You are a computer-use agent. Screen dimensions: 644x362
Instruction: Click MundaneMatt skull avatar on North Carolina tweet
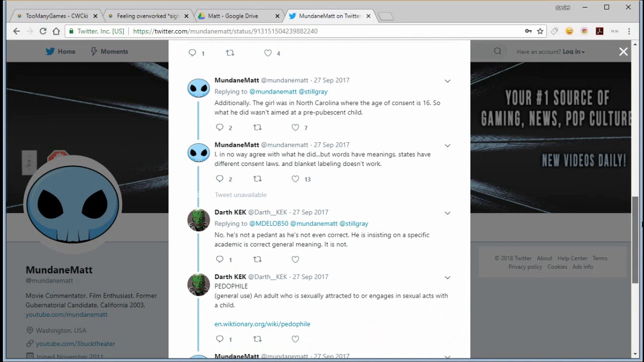tap(198, 88)
